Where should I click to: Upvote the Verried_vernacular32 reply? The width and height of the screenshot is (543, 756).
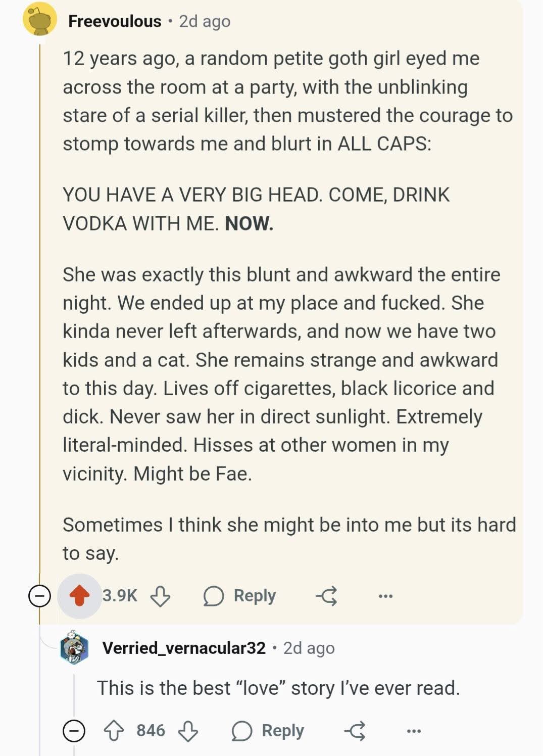[114, 731]
